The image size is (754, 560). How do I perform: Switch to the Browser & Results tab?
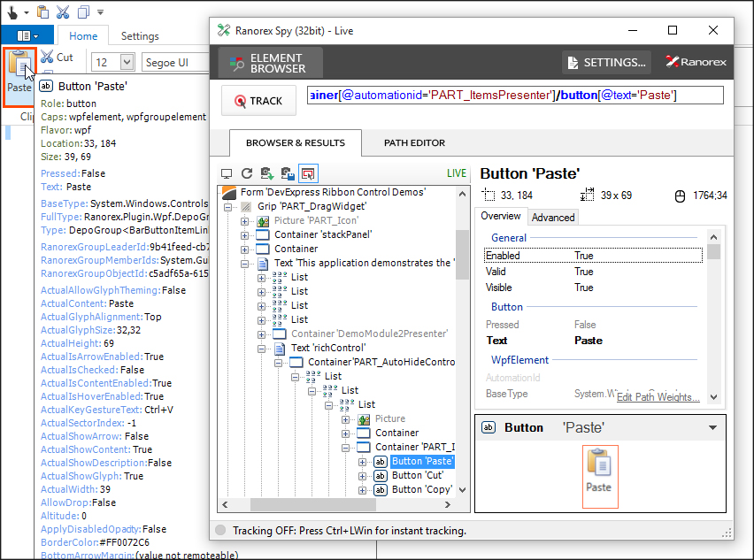296,142
